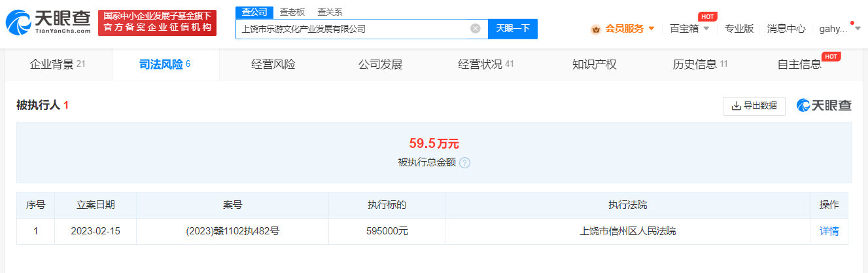Click the help question mark beside 被执行总金额
This screenshot has width=868, height=273.
(x=464, y=162)
